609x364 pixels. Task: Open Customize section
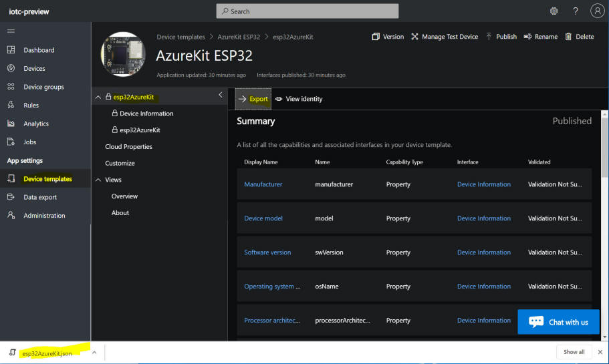[x=120, y=163]
